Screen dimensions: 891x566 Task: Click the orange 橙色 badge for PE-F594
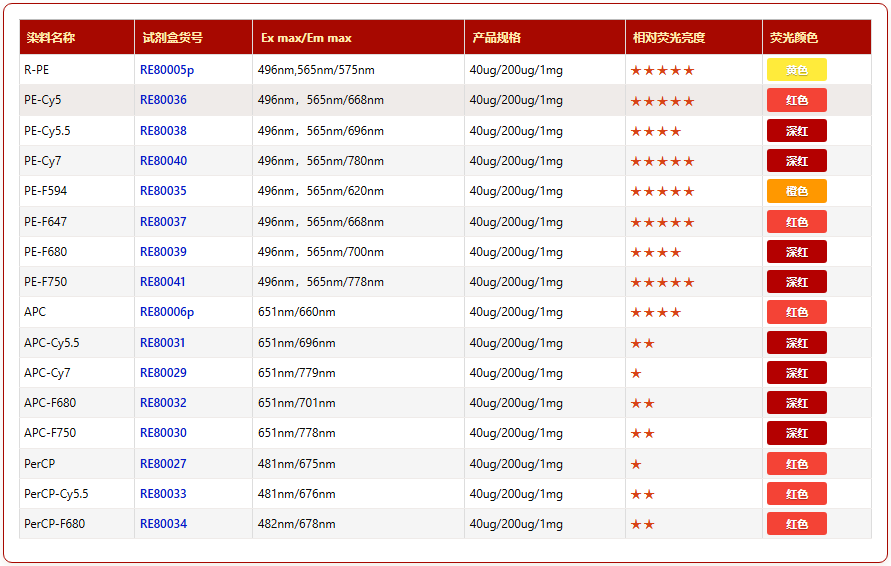[x=796, y=191]
